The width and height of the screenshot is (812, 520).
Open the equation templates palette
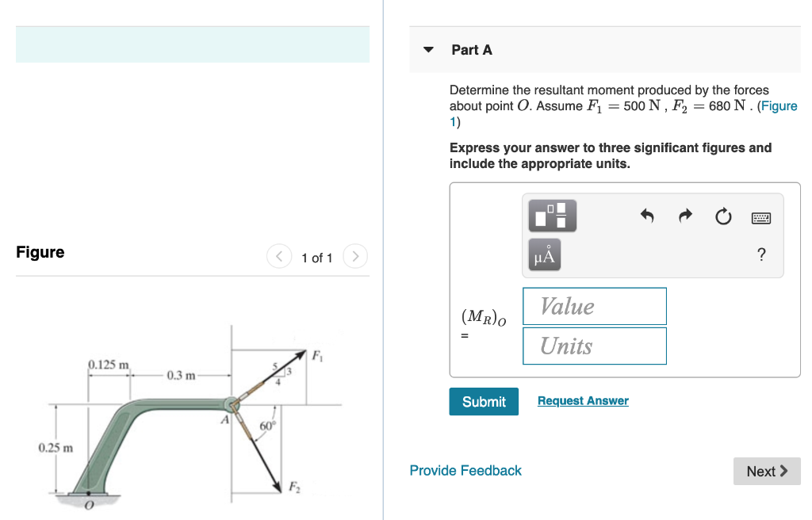552,216
